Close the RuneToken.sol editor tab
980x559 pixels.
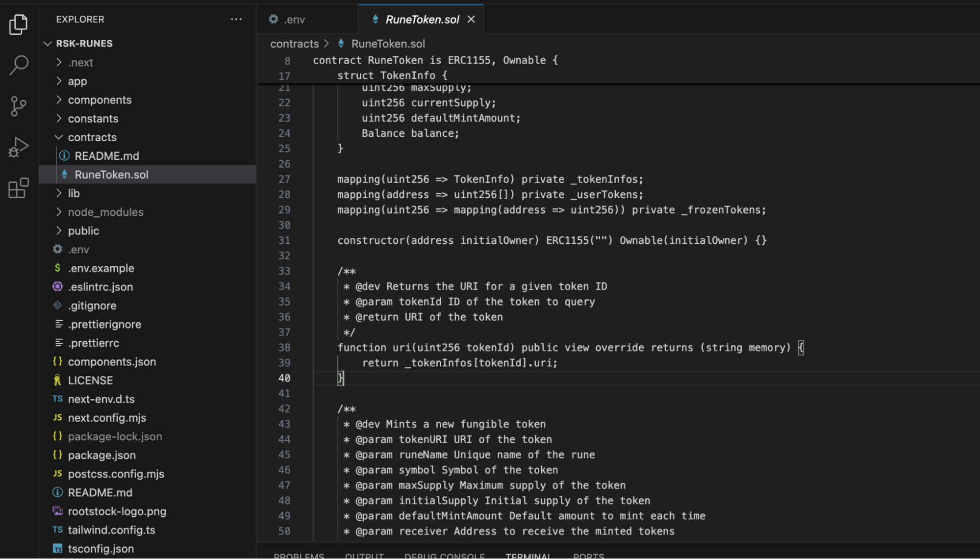pos(471,19)
